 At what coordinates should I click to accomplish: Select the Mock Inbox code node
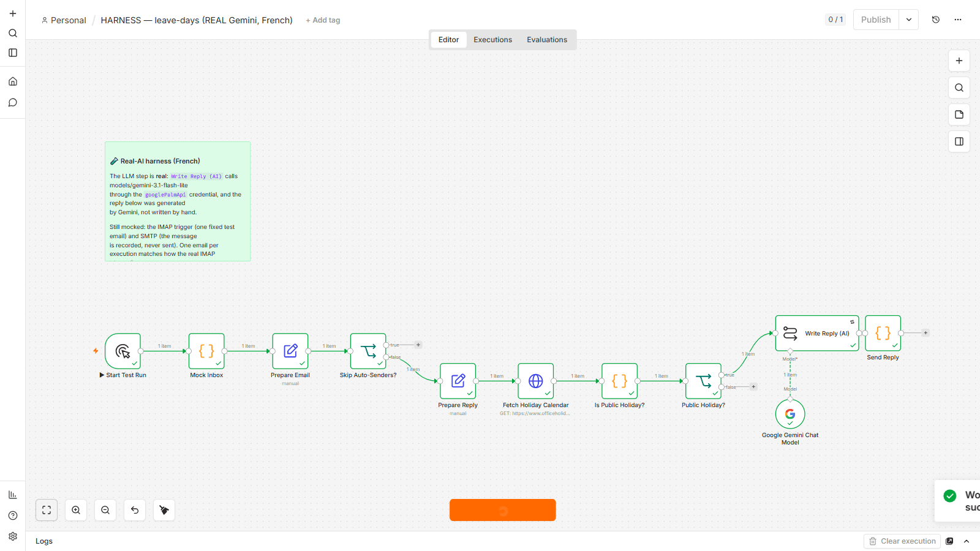tap(206, 351)
